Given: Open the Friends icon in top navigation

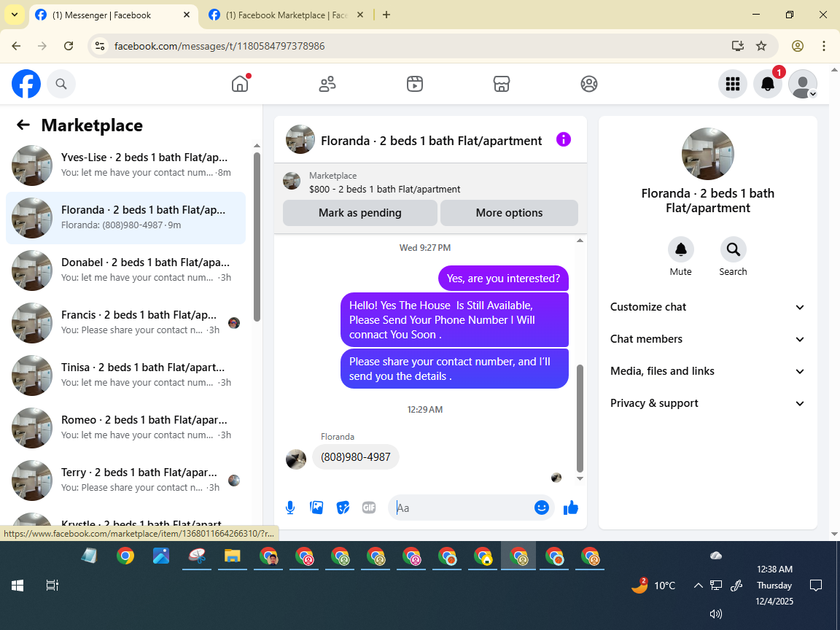Looking at the screenshot, I should (x=327, y=84).
